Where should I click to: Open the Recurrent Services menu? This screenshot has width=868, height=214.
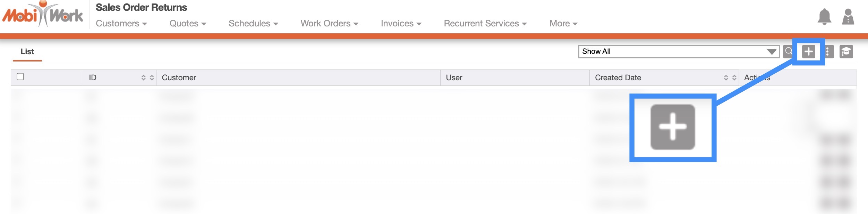(485, 23)
